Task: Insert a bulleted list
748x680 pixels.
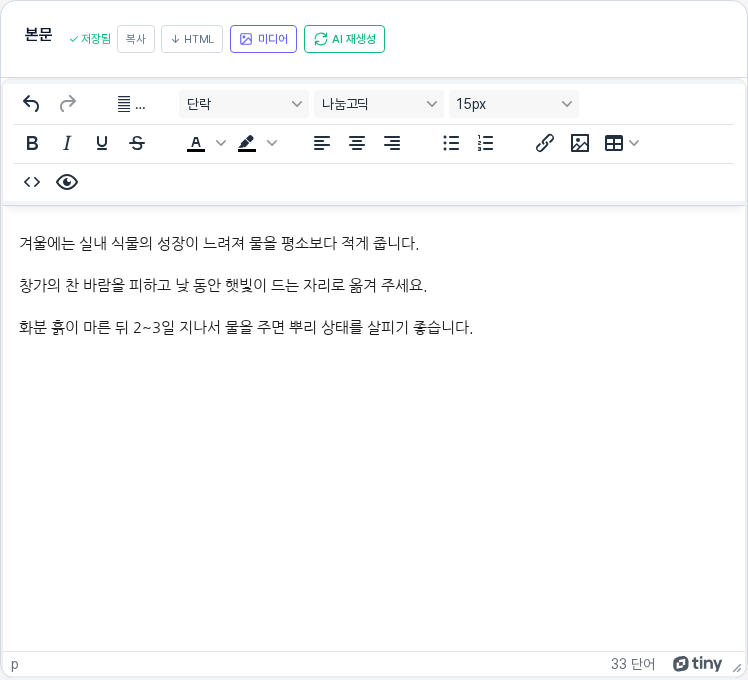Action: point(451,143)
